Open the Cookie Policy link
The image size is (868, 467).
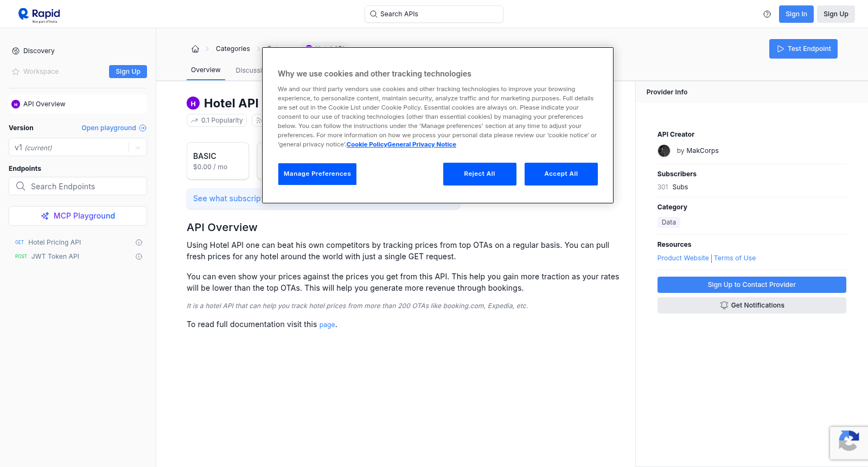367,144
